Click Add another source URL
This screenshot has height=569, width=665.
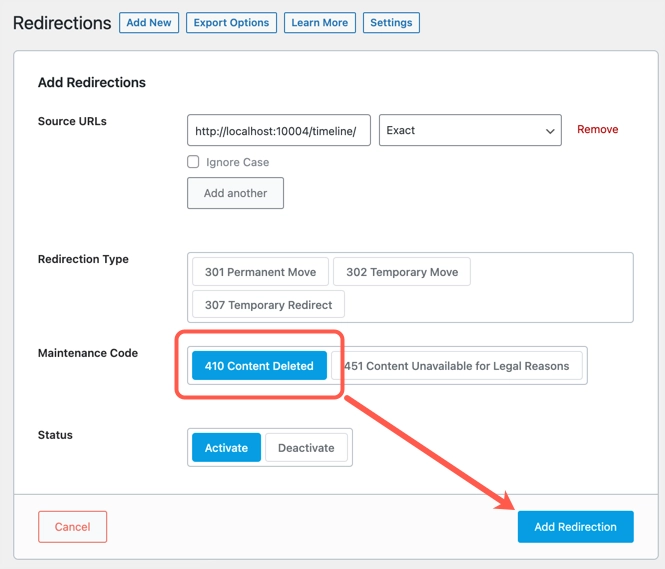[235, 193]
